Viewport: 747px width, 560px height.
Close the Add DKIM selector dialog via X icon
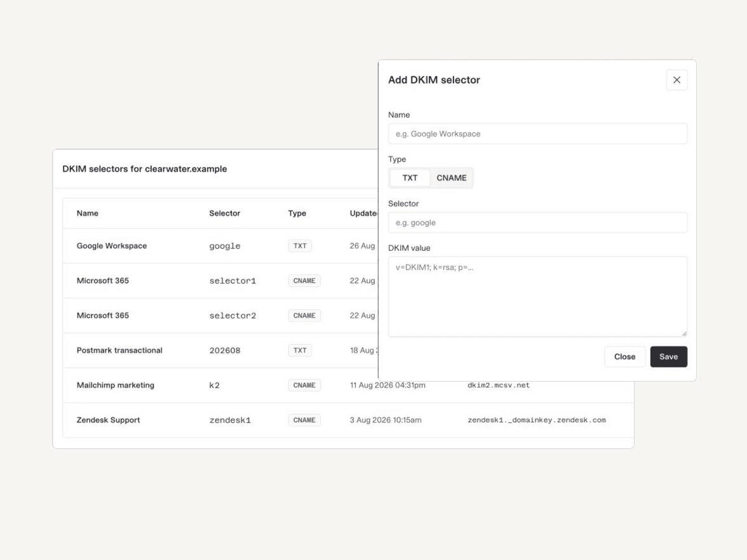[x=676, y=80]
